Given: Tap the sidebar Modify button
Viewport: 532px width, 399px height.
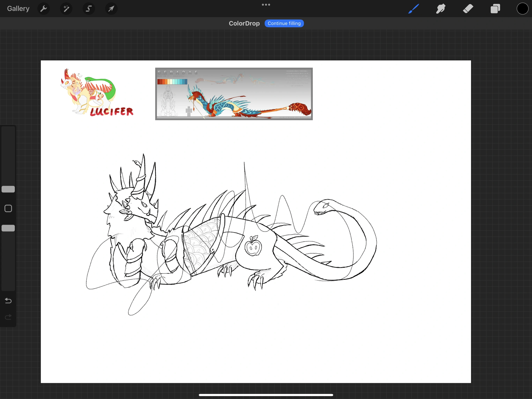Looking at the screenshot, I should coord(8,208).
